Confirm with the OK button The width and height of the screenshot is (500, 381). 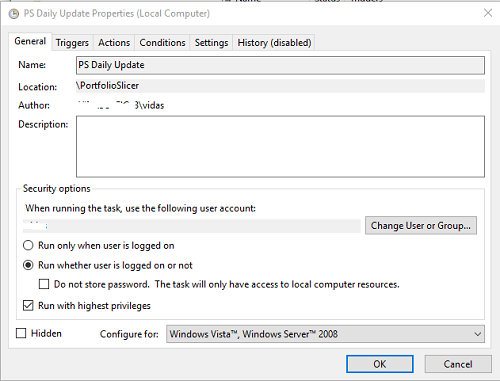click(x=380, y=364)
